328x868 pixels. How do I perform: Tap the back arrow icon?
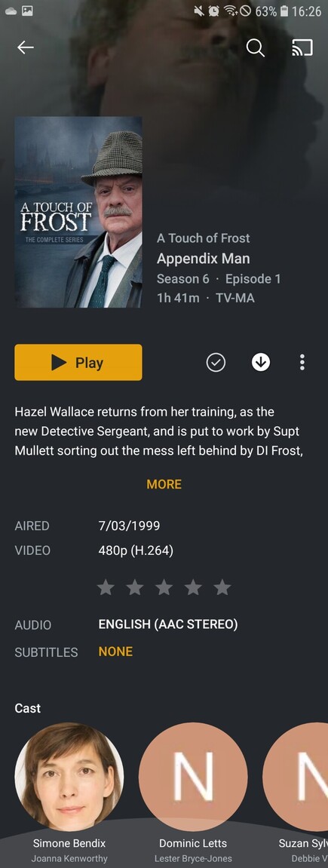(26, 48)
